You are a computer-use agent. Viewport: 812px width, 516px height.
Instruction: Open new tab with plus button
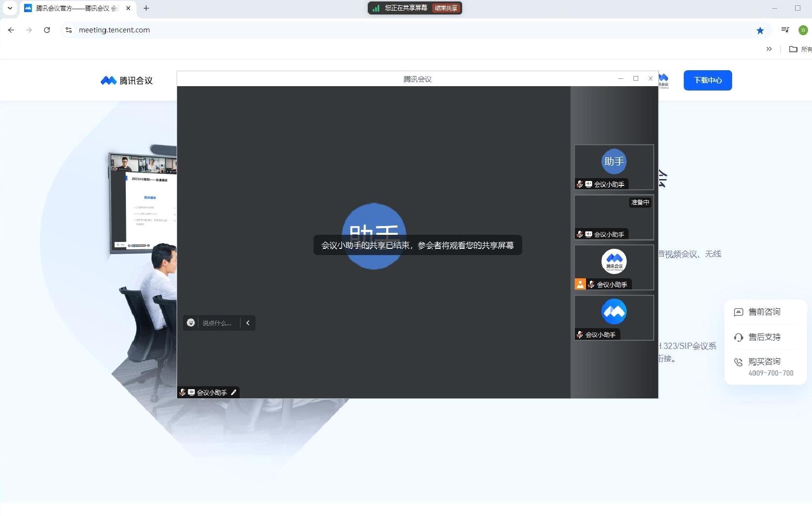coord(146,8)
